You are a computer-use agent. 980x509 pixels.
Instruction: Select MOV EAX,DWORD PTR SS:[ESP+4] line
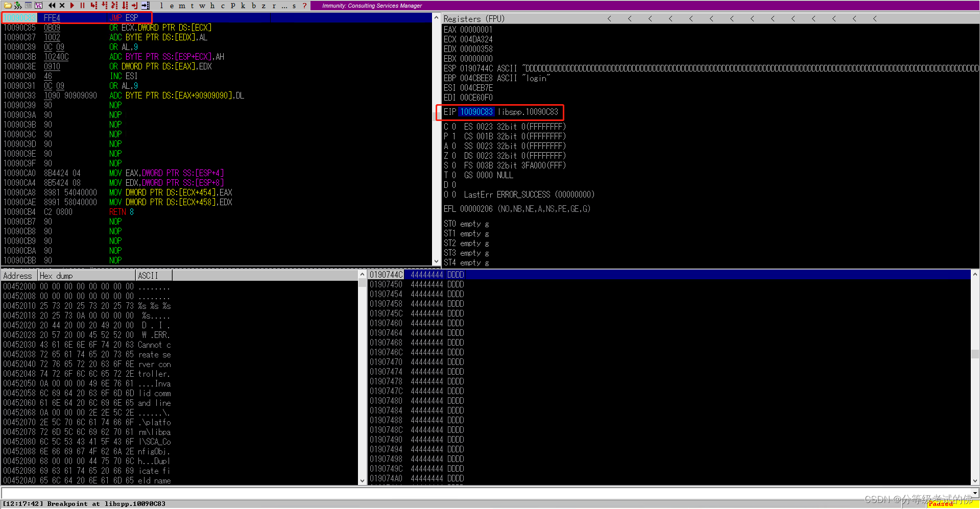click(x=217, y=173)
